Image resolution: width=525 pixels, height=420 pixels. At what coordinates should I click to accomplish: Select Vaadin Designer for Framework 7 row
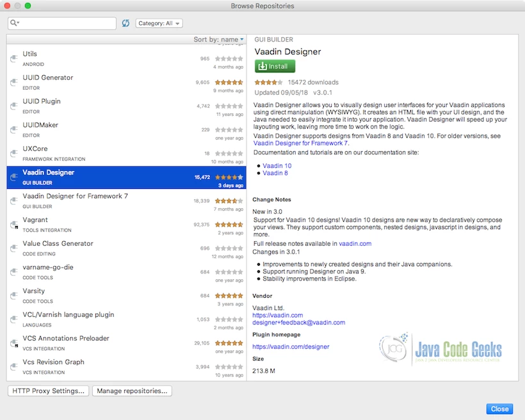126,200
